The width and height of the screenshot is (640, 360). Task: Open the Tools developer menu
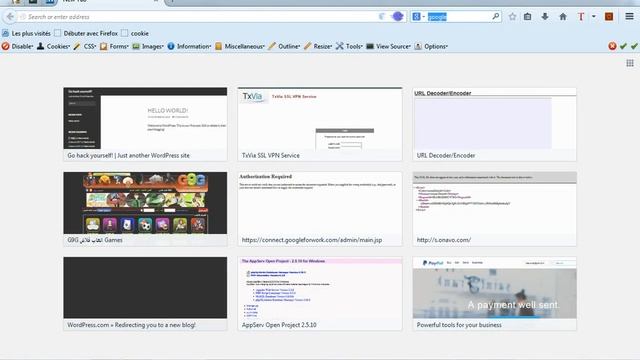click(349, 47)
